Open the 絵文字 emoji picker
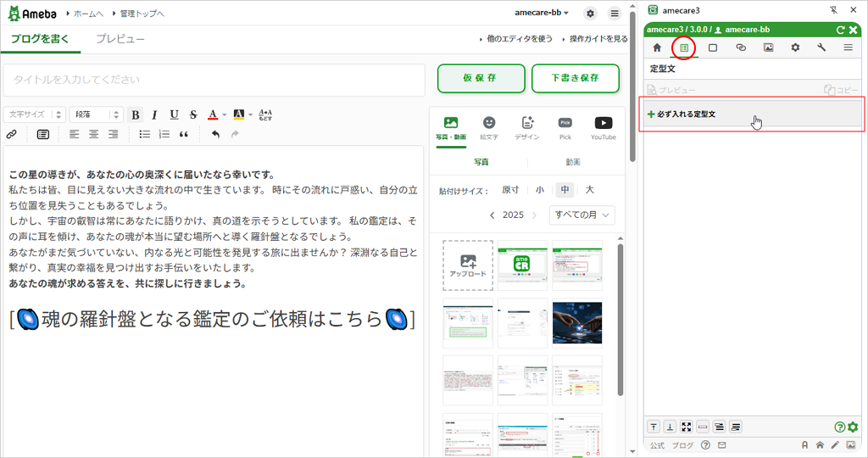 click(x=489, y=127)
